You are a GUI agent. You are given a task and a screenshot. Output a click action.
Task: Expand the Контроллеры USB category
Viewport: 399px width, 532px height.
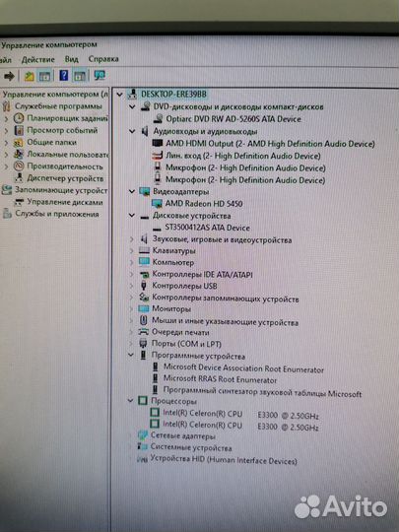(132, 286)
